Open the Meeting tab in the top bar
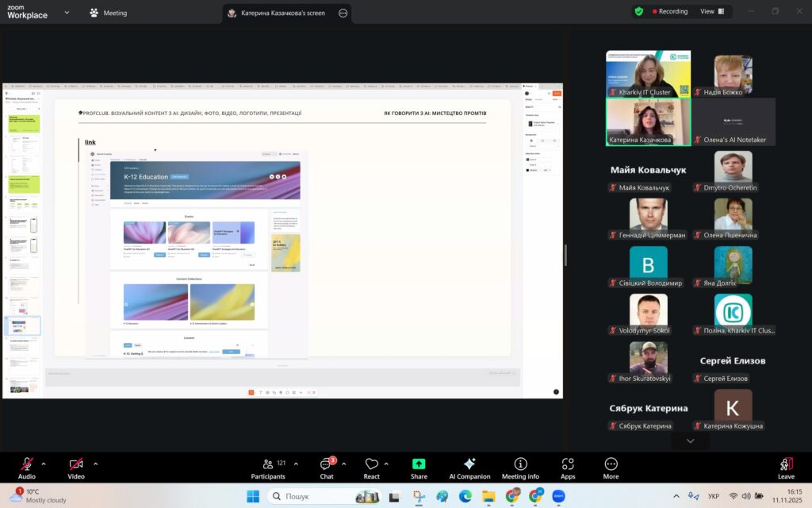The width and height of the screenshot is (812, 508). coord(109,13)
